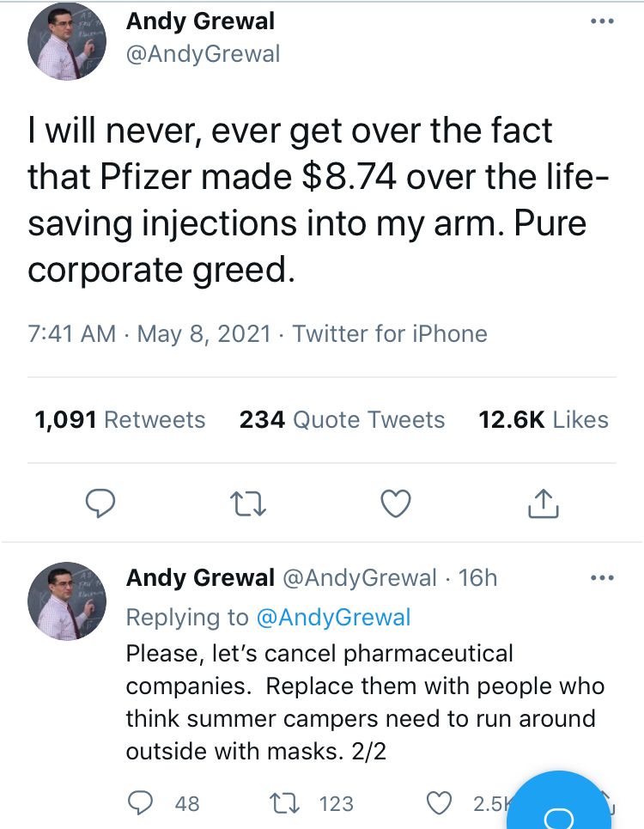The width and height of the screenshot is (644, 829).
Task: Open Andy Grewal's profile picture at top
Action: click(x=67, y=41)
